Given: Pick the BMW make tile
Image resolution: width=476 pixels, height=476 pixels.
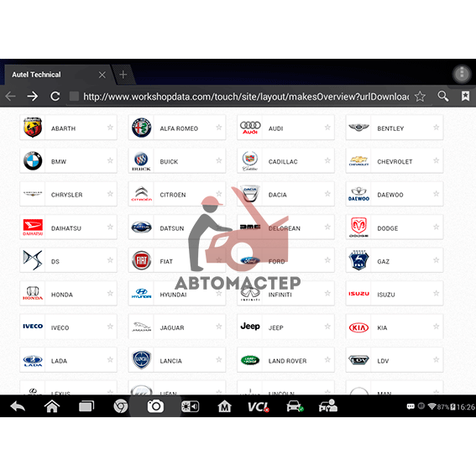Looking at the screenshot, I should 68,160.
